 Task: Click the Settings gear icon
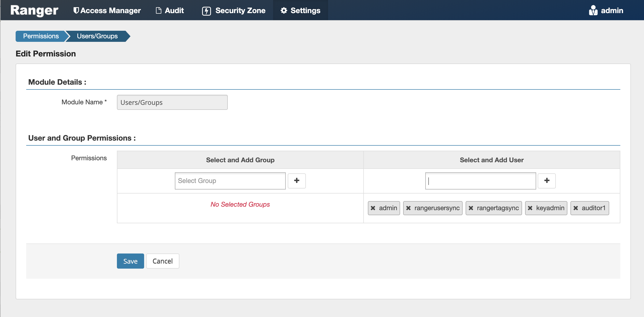[x=284, y=11]
